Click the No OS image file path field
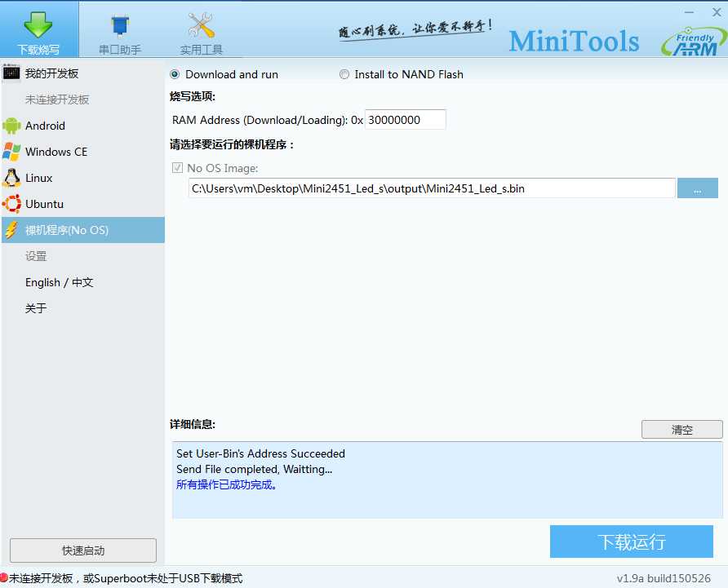The width and height of the screenshot is (728, 588). point(431,188)
